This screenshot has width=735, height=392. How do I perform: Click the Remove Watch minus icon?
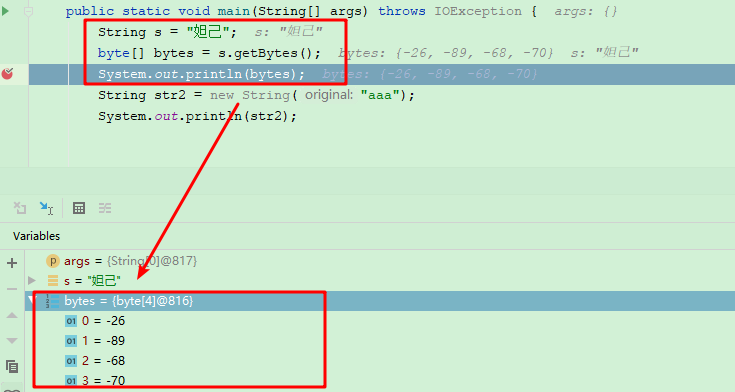tap(12, 289)
